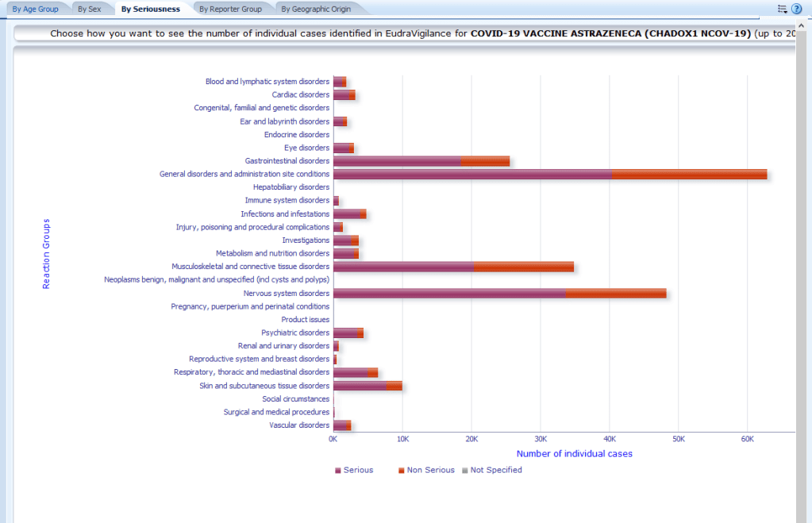
Task: Click the General disorders serious bar segment
Action: point(472,175)
